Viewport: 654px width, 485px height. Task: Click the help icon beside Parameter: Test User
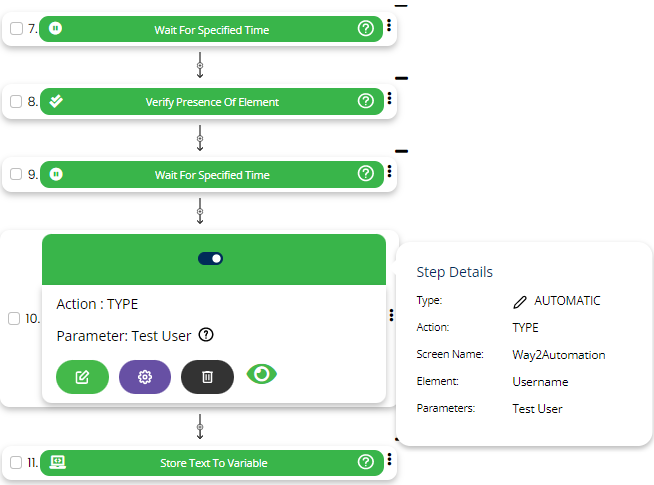coord(206,335)
